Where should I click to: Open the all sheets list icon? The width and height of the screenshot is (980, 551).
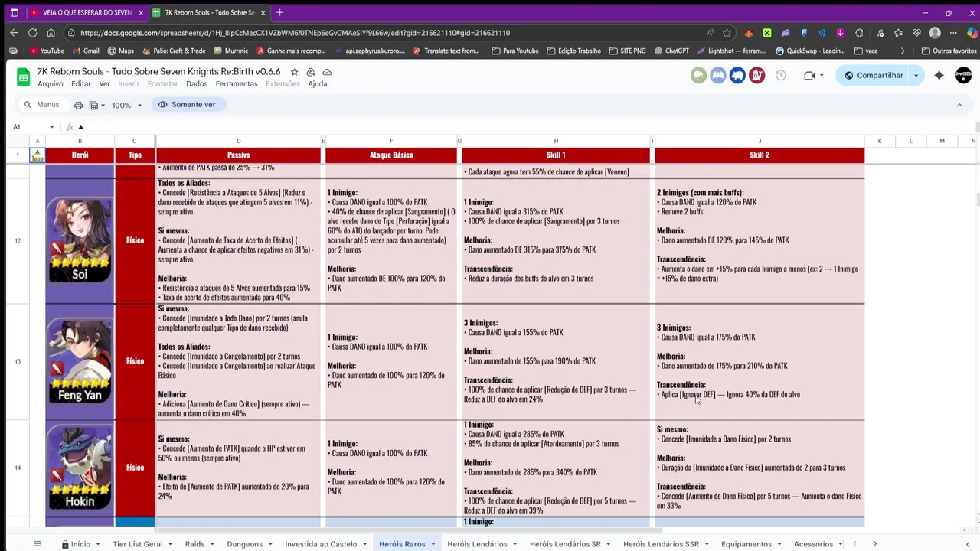[37, 544]
